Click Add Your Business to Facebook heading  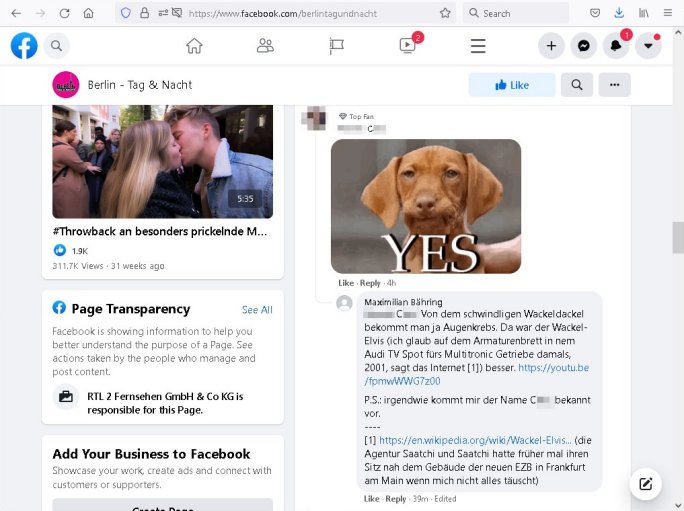[151, 454]
